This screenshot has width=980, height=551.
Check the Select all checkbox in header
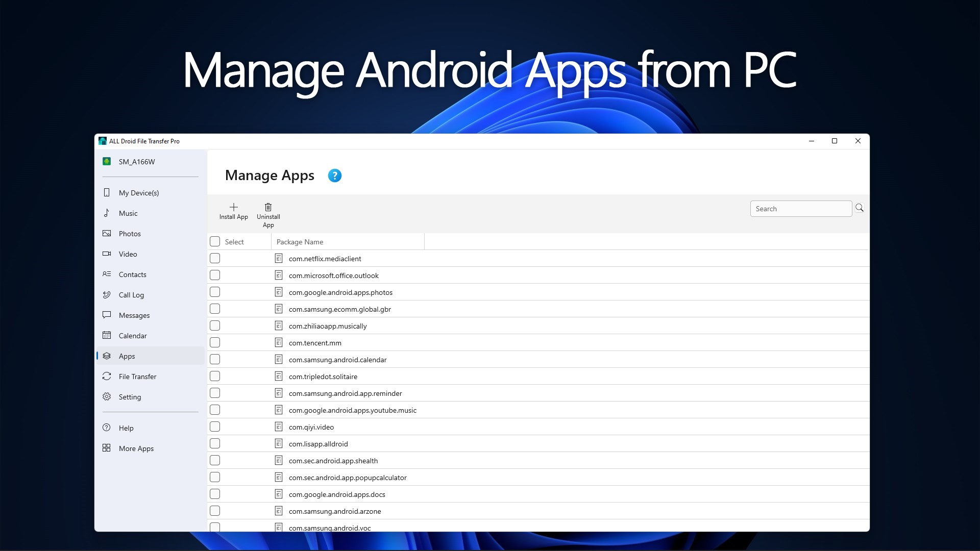pos(215,242)
